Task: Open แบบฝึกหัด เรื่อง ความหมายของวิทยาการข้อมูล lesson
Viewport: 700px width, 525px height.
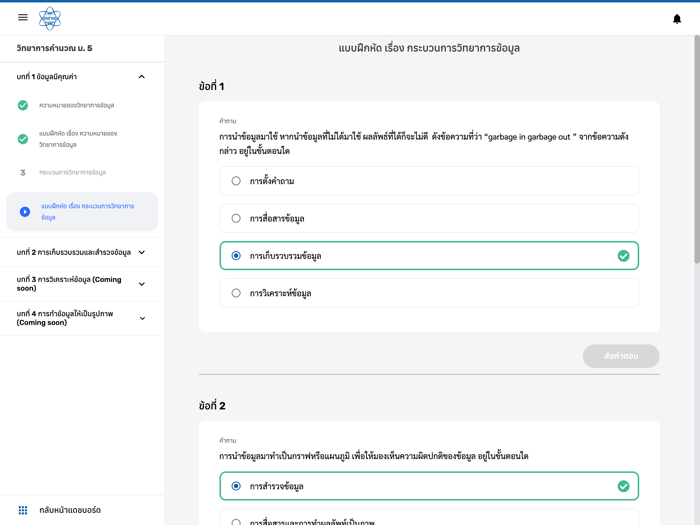Action: [x=78, y=139]
